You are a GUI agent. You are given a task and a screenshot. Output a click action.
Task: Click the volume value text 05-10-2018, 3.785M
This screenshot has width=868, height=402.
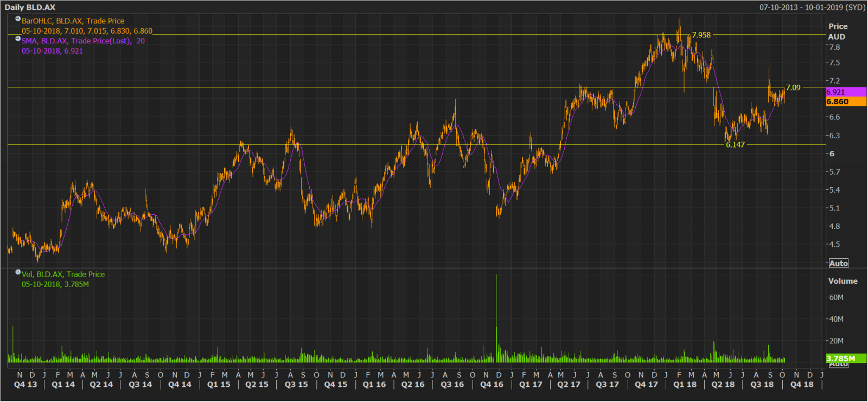click(55, 284)
